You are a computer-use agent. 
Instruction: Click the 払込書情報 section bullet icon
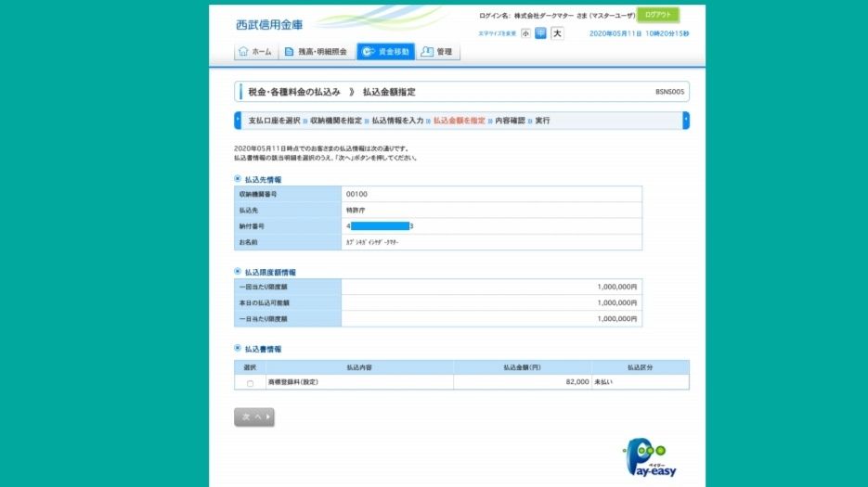[x=238, y=349]
